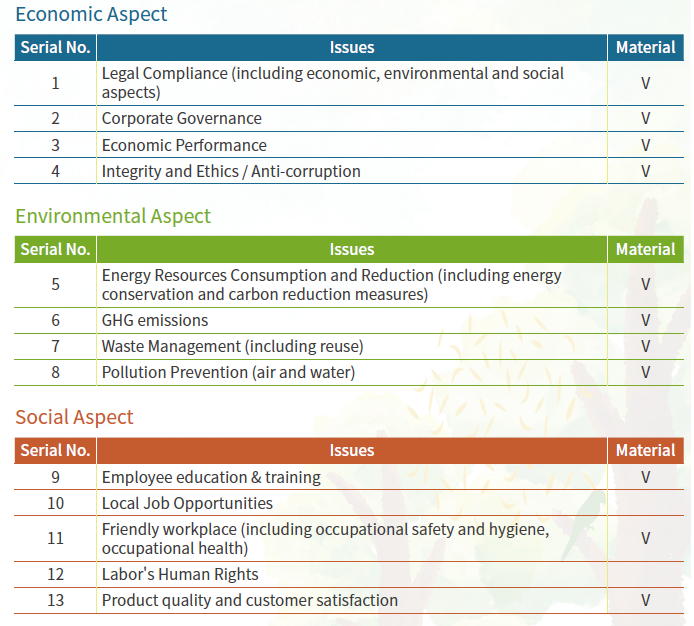Click the Environmental Aspect heading

point(113,216)
